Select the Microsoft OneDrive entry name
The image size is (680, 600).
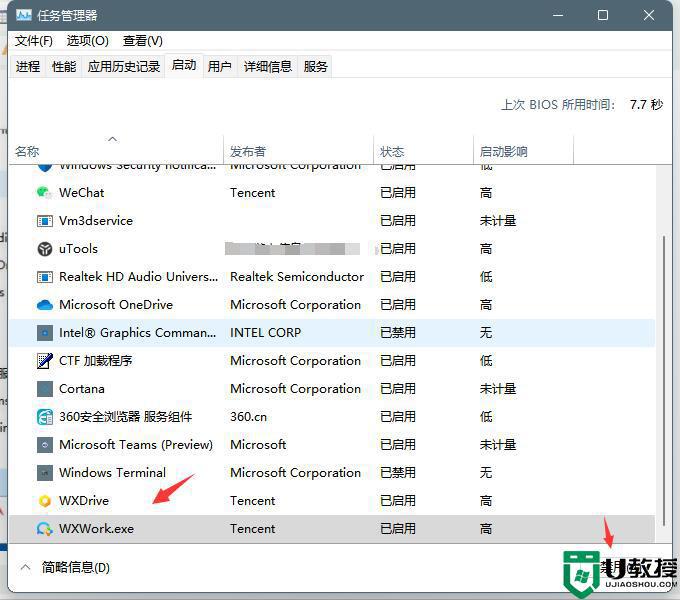pyautogui.click(x=116, y=305)
